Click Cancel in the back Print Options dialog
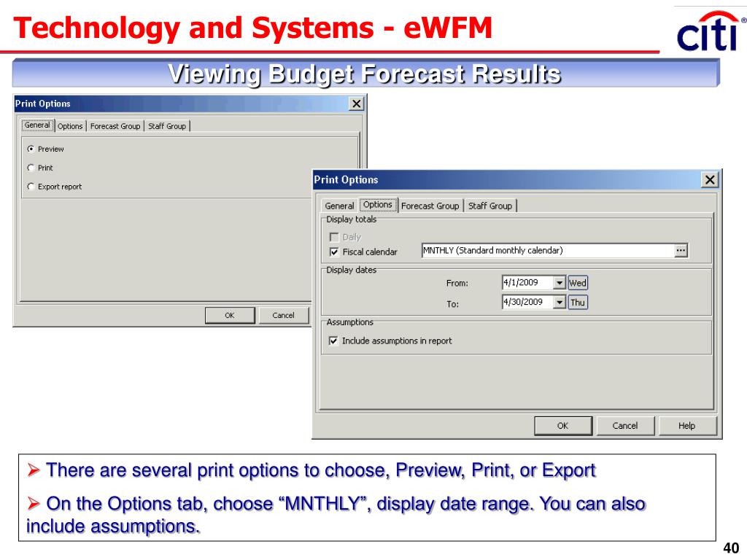This screenshot has height=560, width=747. click(284, 315)
